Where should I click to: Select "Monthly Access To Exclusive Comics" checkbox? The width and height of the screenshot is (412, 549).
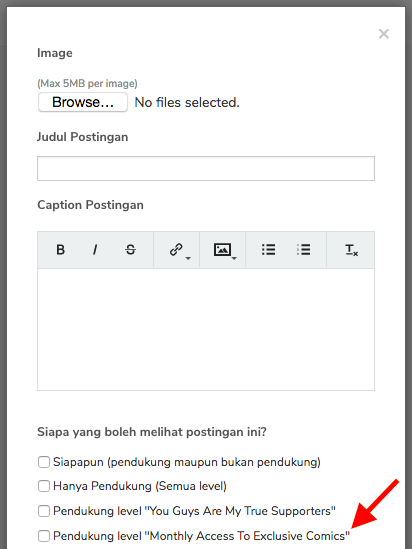click(44, 536)
